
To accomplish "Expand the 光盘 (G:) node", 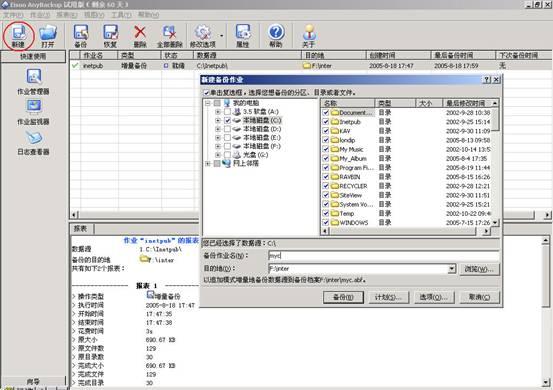I will coord(218,155).
